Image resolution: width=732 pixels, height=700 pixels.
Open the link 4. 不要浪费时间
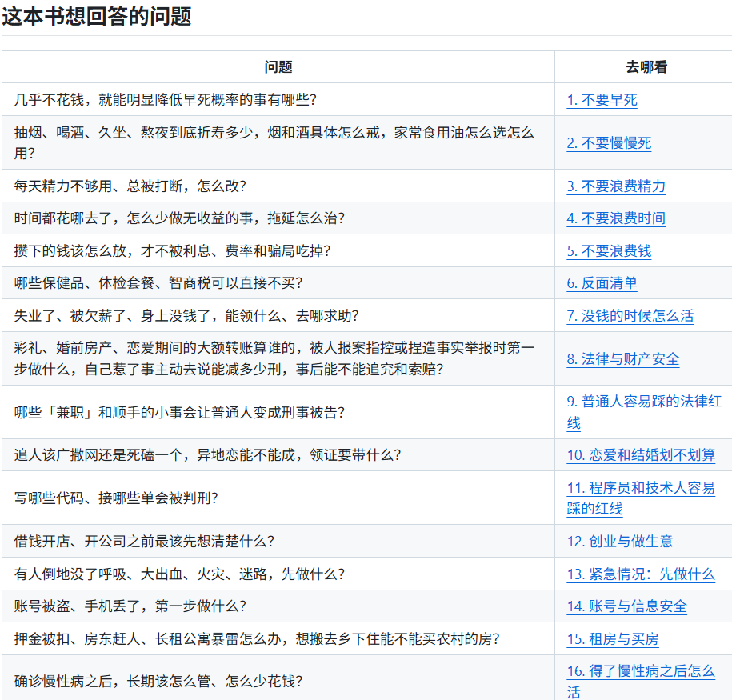tap(616, 218)
